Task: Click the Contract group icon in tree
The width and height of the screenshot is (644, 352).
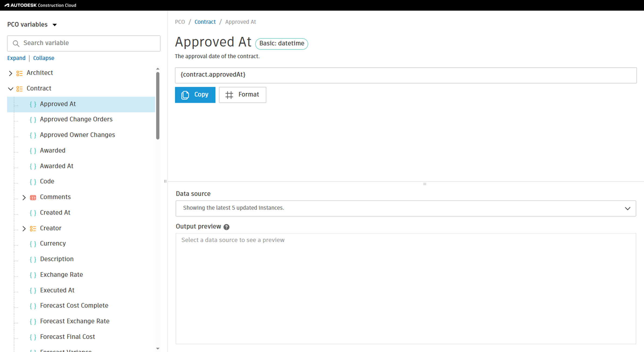Action: (x=19, y=89)
